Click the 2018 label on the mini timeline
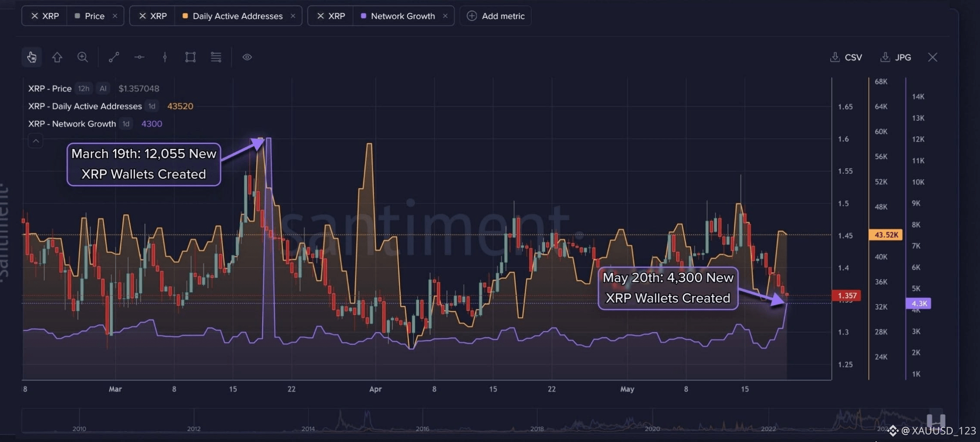980x442 pixels. [x=537, y=429]
